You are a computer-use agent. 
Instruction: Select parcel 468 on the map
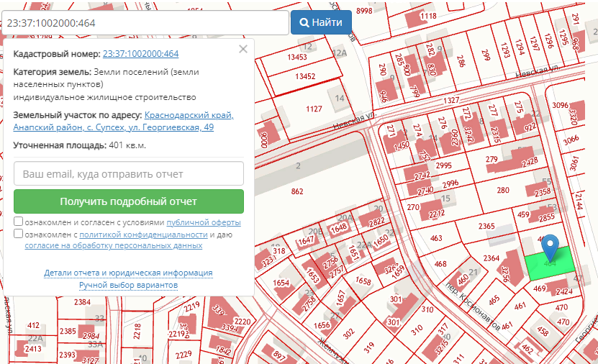[x=440, y=264]
